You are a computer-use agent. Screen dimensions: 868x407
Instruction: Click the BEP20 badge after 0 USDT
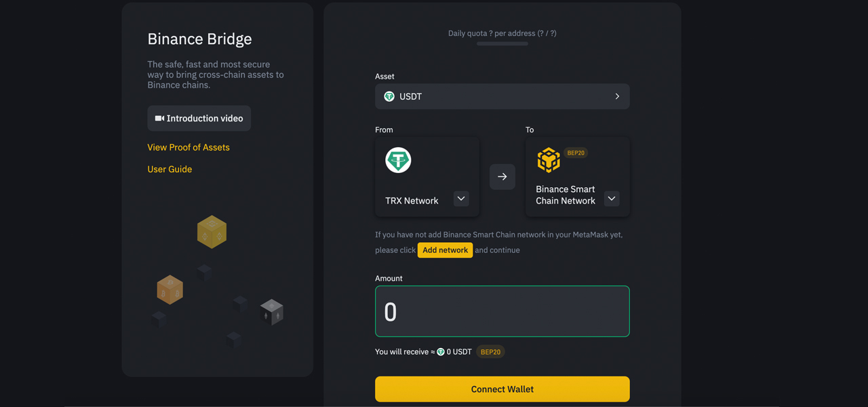pos(490,352)
